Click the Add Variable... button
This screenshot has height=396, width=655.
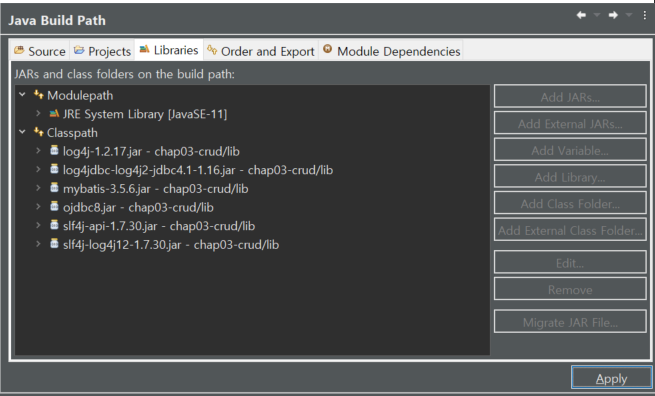click(x=570, y=150)
